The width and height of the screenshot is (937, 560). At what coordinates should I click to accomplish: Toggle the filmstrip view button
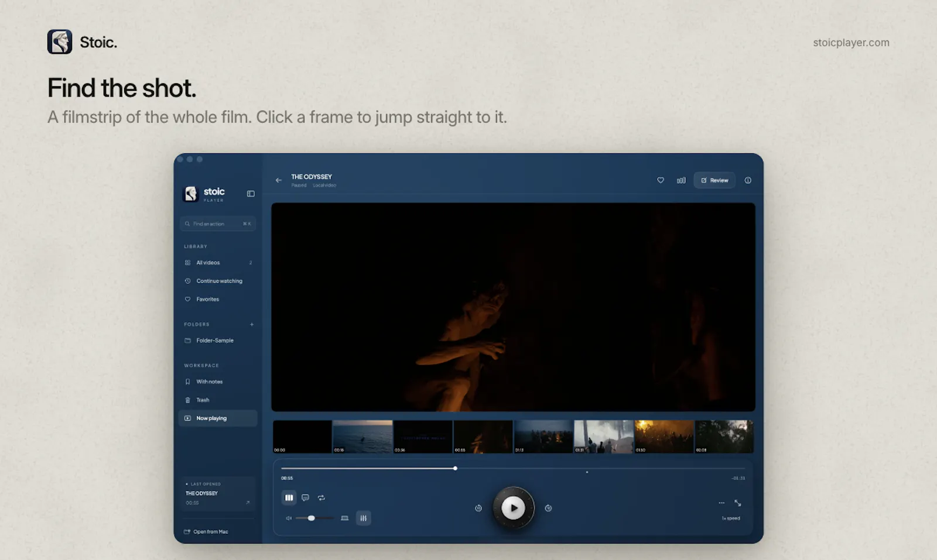[x=289, y=498]
